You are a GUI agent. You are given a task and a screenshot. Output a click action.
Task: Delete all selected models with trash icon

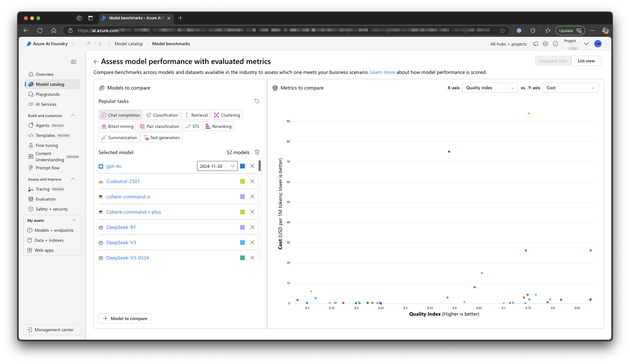tap(257, 152)
